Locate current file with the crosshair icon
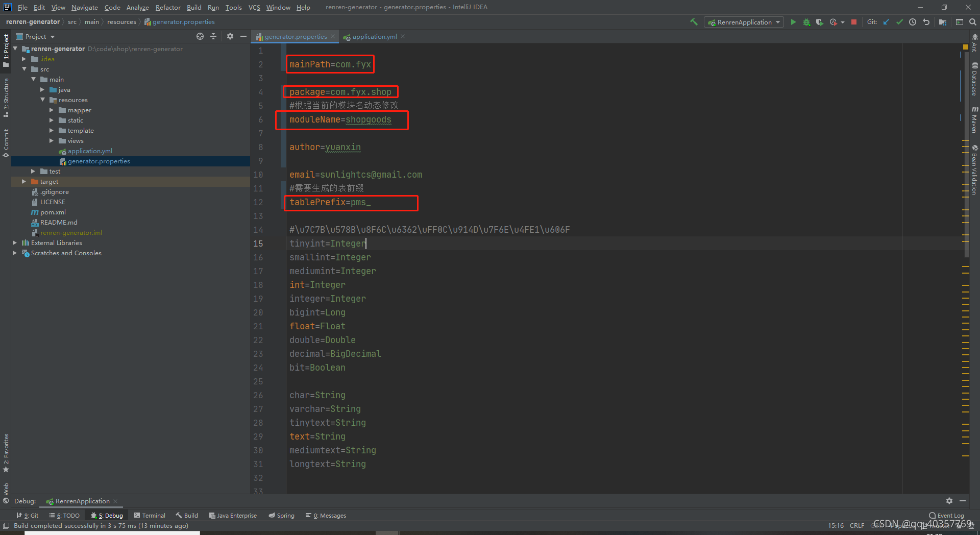The width and height of the screenshot is (980, 535). pos(200,36)
